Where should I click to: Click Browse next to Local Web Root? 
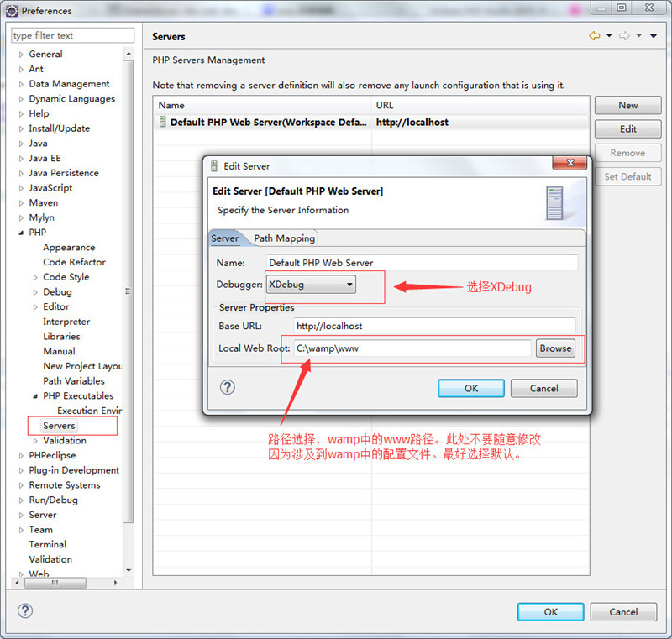[x=555, y=348]
